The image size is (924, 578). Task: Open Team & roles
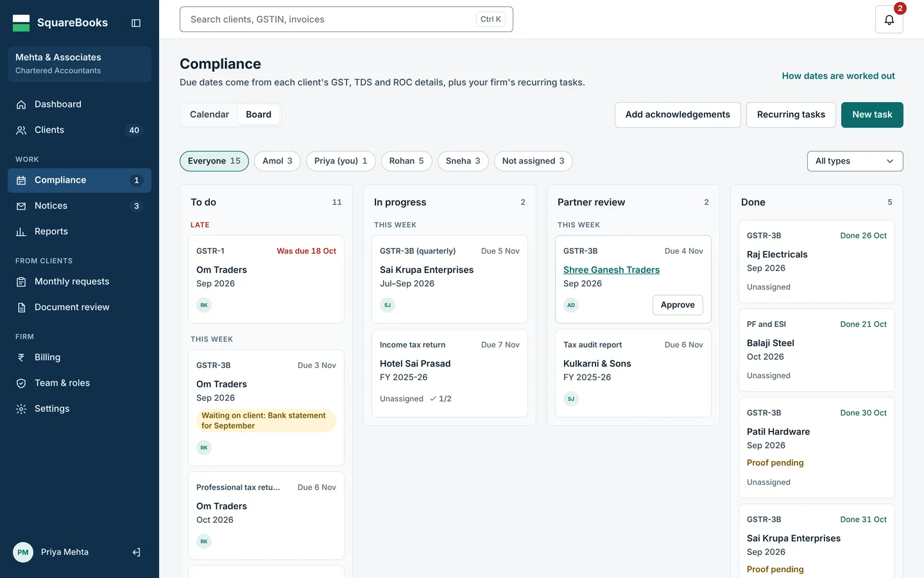(x=80, y=383)
